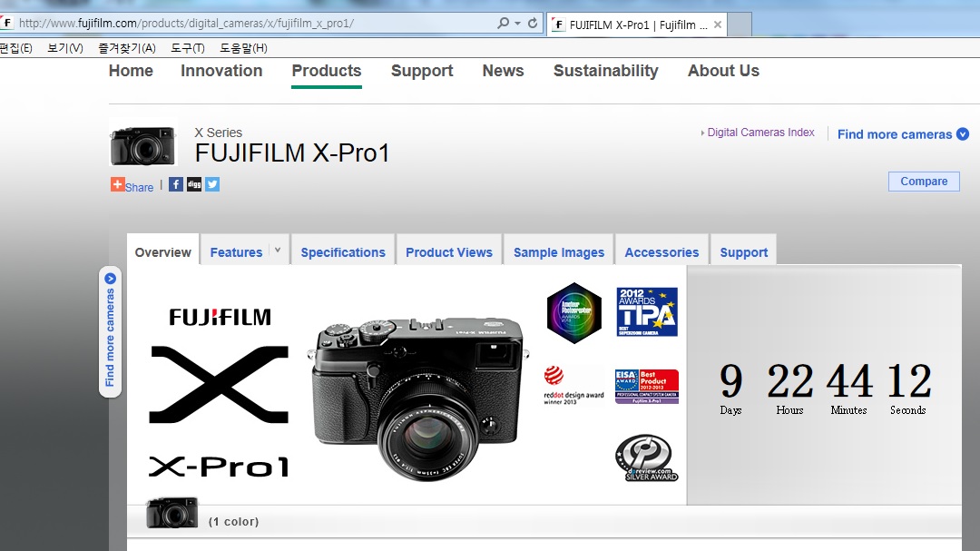Expand the Features tab dropdown arrow
980x551 pixels.
tap(278, 251)
